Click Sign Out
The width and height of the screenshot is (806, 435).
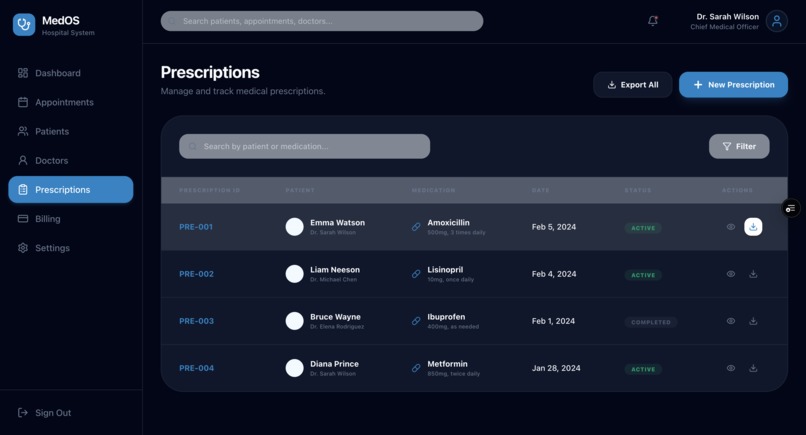[45, 413]
